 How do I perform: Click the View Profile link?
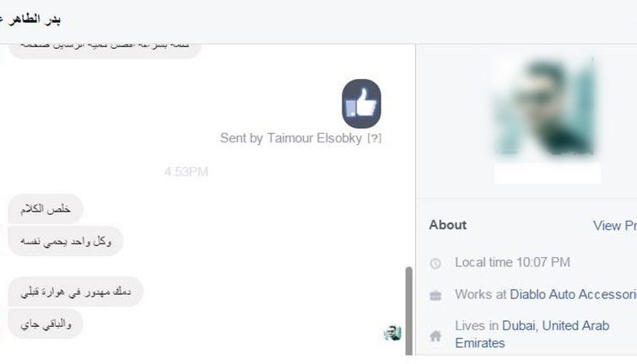click(615, 225)
